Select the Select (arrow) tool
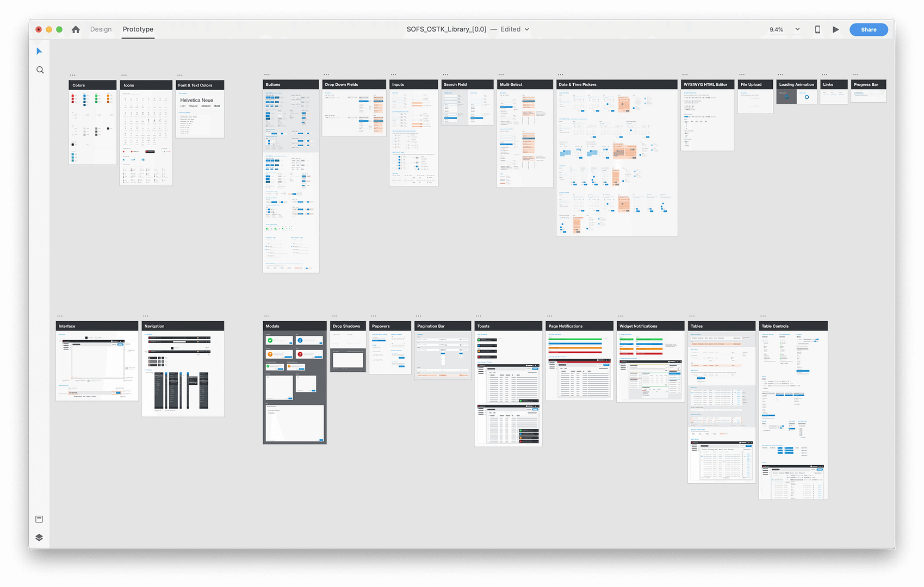Viewport: 924px width, 587px height. click(39, 51)
